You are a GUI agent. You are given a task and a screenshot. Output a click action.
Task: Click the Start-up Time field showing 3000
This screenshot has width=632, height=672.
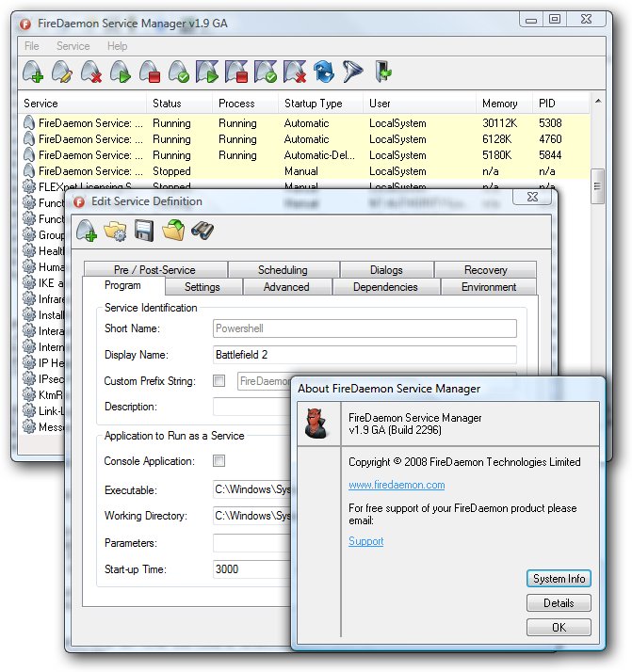point(252,569)
